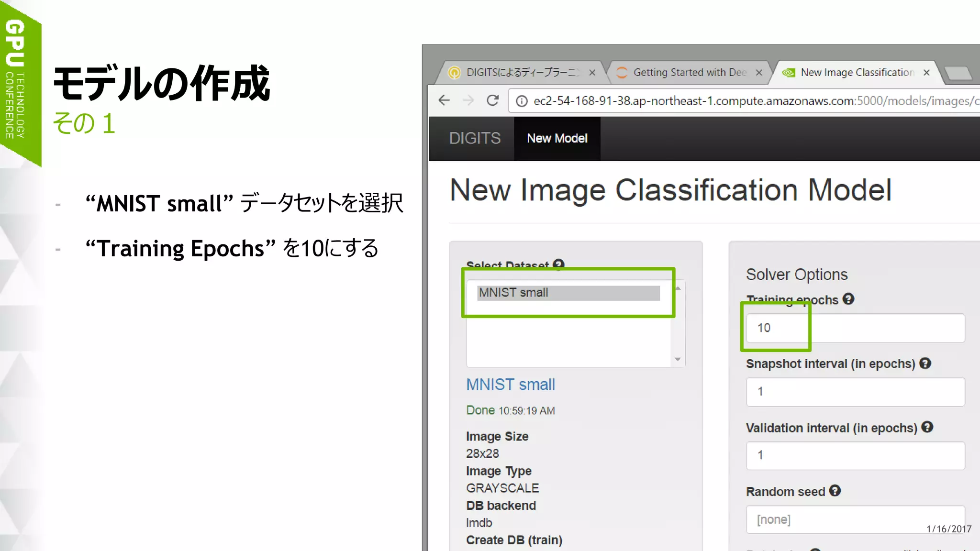Open help icon beside Validation interval
This screenshot has width=980, height=551.
click(927, 427)
